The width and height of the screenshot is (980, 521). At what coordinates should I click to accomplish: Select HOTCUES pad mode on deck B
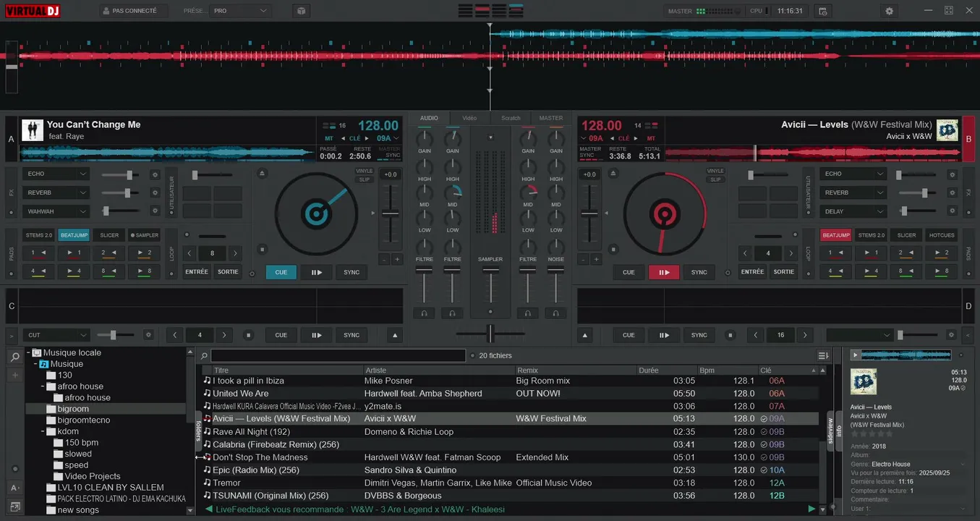(942, 235)
